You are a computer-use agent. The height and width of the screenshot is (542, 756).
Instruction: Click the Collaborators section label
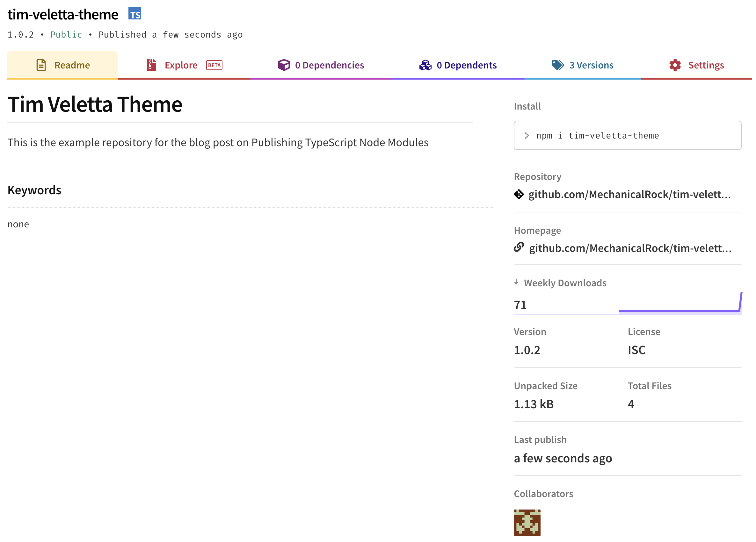[x=543, y=494]
